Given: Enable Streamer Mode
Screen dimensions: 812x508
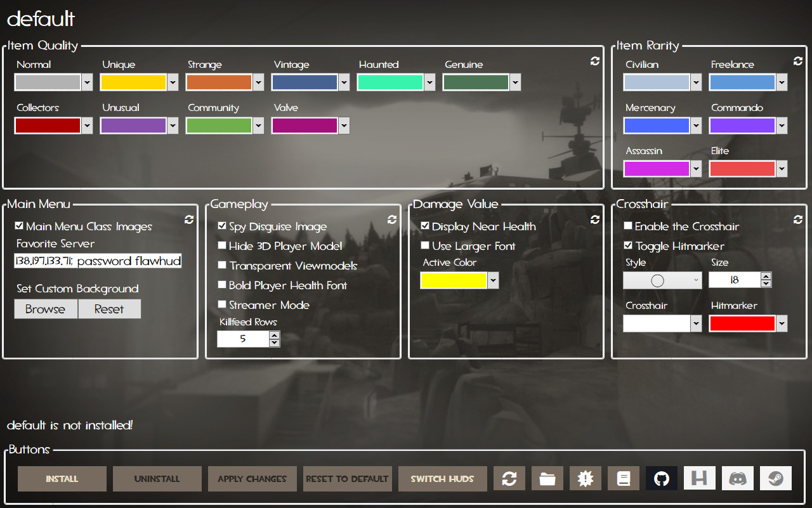Looking at the screenshot, I should [222, 305].
